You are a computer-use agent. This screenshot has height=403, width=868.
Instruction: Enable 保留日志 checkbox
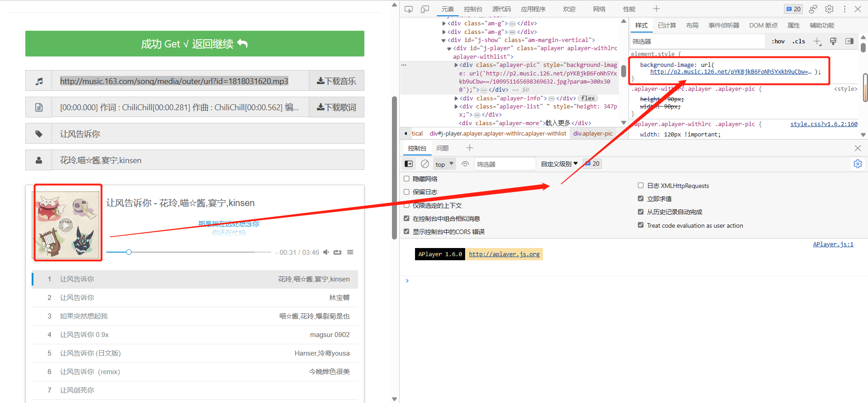(x=406, y=192)
